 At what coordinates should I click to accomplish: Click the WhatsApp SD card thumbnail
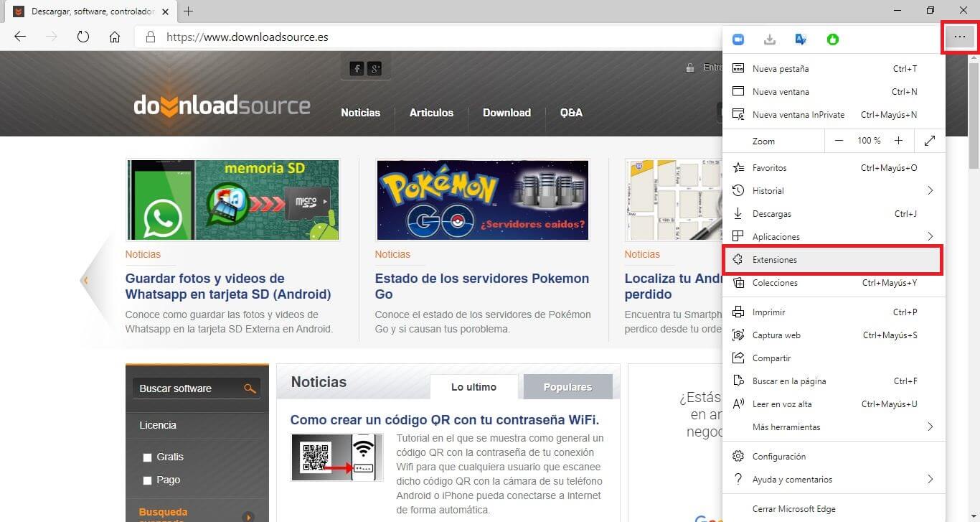[232, 200]
